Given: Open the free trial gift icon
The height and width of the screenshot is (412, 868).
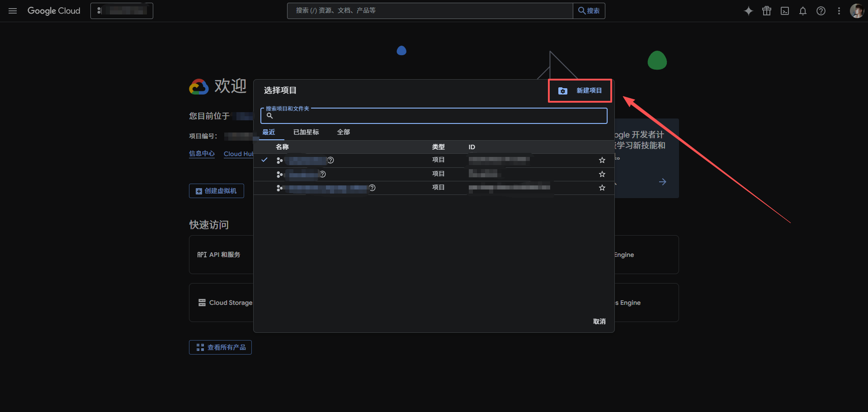Looking at the screenshot, I should [767, 11].
